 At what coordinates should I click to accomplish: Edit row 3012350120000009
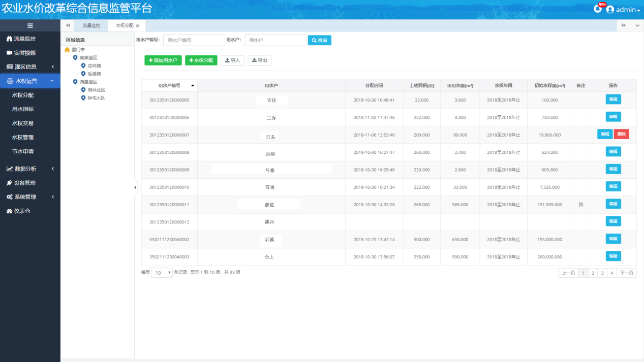tap(614, 169)
